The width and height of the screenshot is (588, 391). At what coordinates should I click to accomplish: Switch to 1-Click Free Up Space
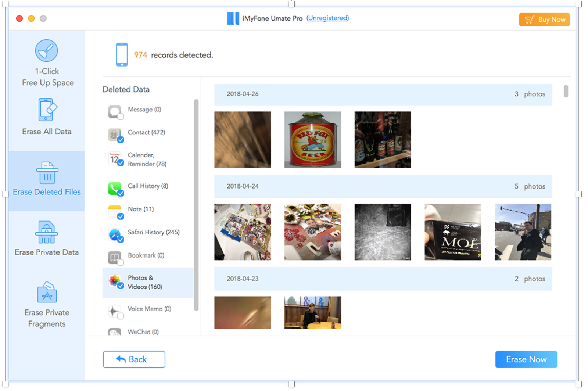47,63
